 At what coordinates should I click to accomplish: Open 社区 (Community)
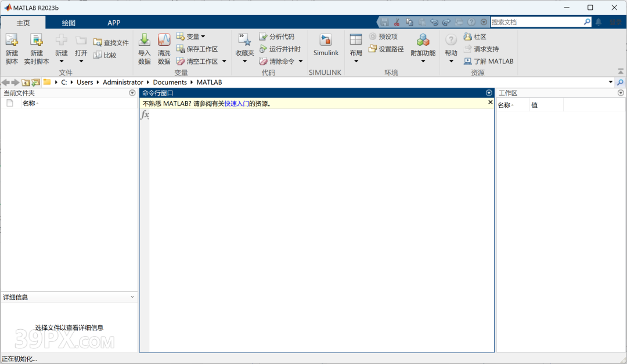[x=475, y=37]
